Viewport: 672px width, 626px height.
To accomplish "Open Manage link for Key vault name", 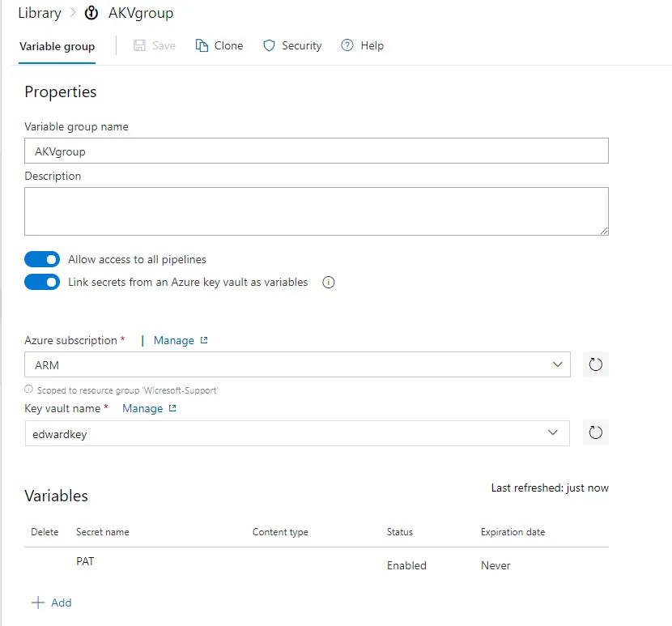I will click(x=142, y=408).
